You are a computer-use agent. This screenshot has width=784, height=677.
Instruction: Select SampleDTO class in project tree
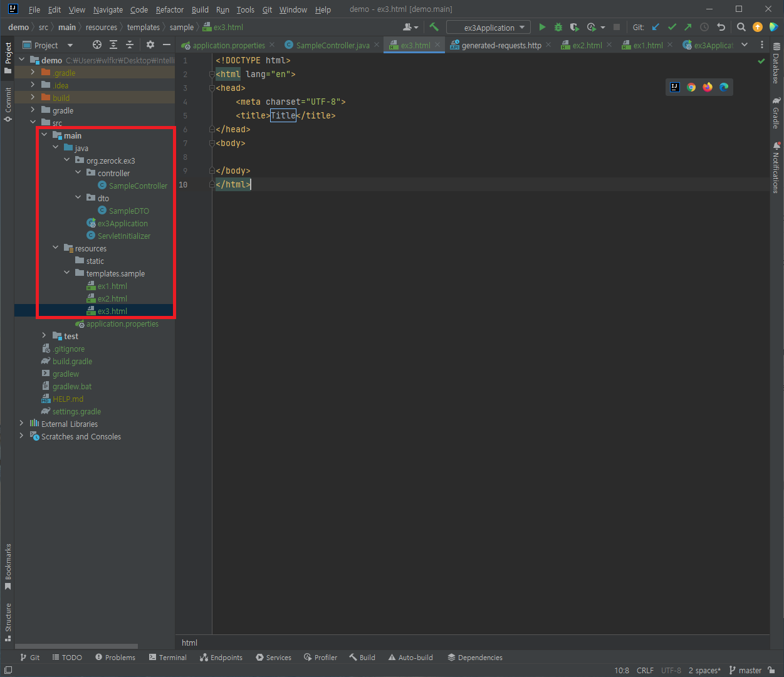tap(128, 211)
